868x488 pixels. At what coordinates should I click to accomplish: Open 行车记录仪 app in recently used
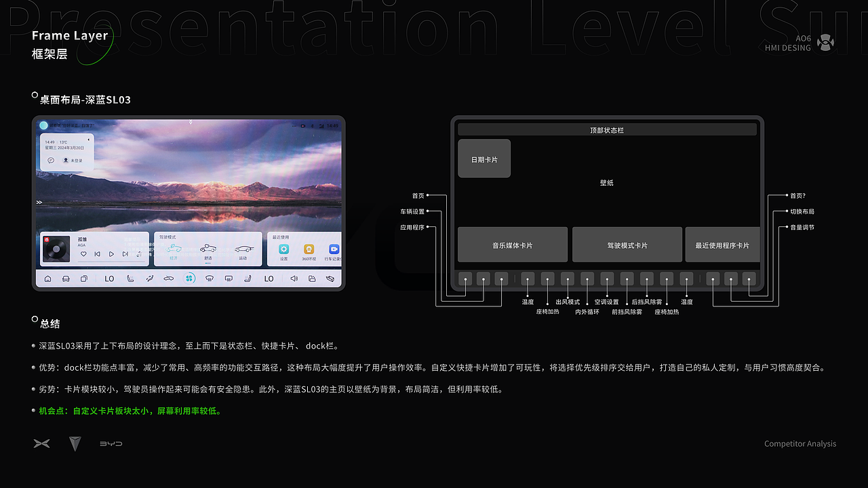coord(334,252)
